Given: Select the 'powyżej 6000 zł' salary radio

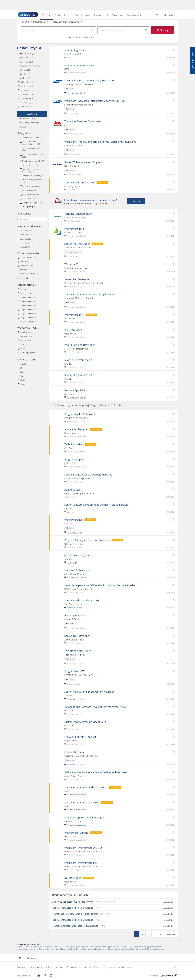Looking at the screenshot, I should [x=18, y=305].
